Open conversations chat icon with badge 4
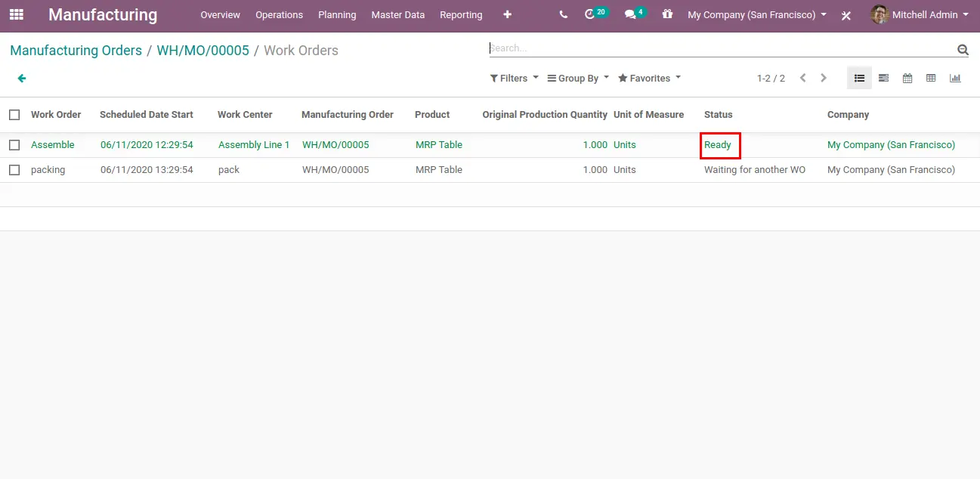Screen dimensions: 980x479 click(635, 14)
